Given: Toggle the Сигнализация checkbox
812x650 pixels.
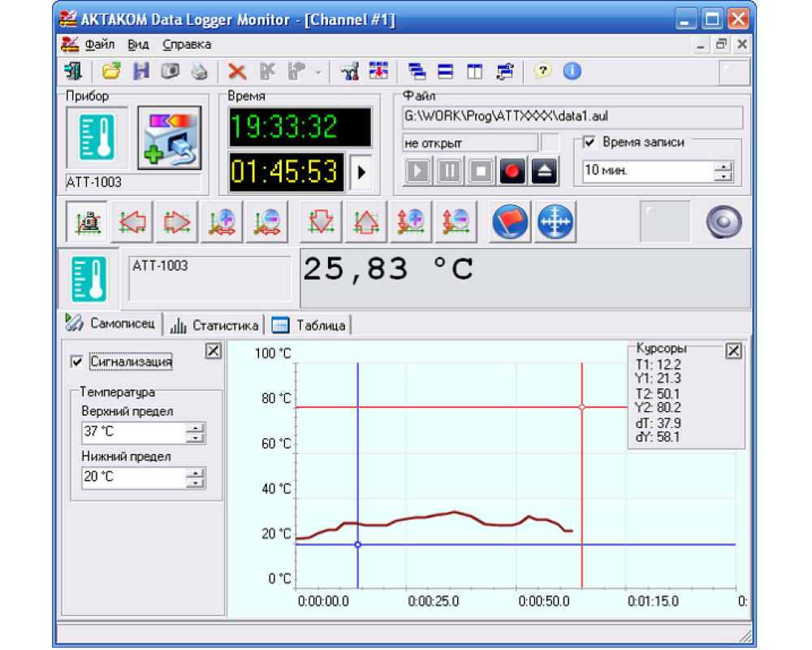Looking at the screenshot, I should (x=77, y=362).
